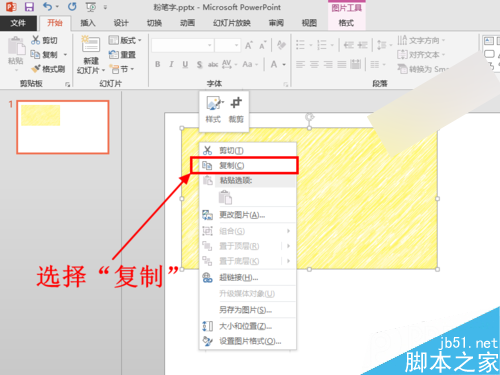Click the Reset (重置) slide button
500x375 pixels.
(x=122, y=55)
